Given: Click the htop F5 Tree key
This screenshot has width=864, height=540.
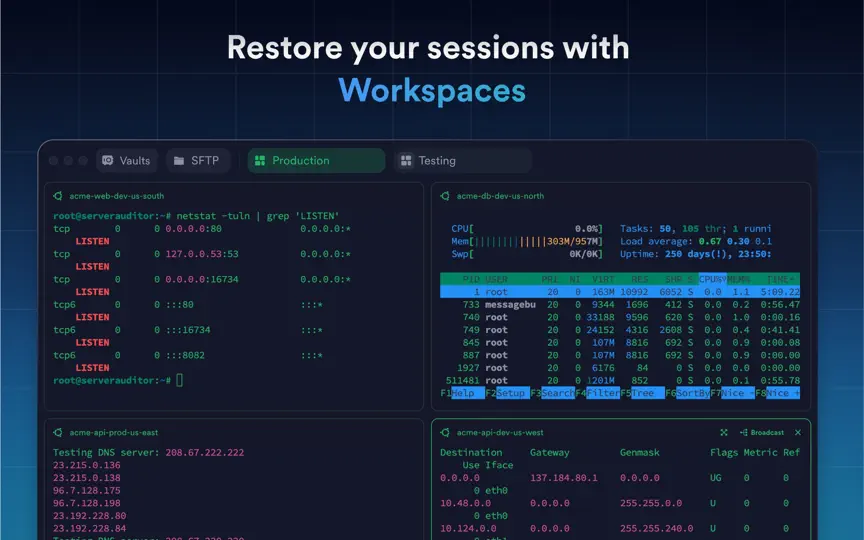Looking at the screenshot, I should coord(642,393).
